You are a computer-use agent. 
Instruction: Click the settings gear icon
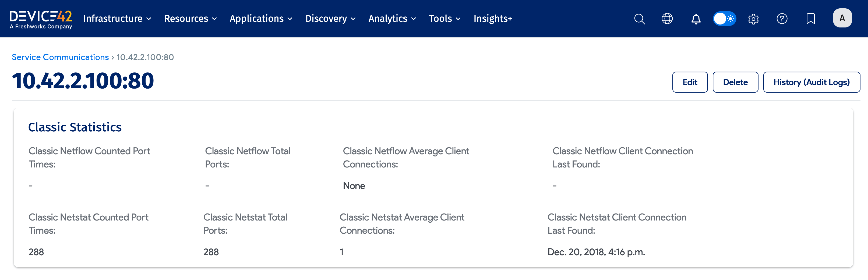[x=753, y=19]
